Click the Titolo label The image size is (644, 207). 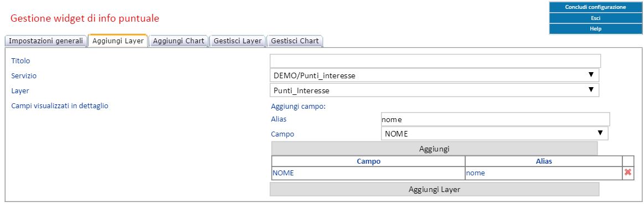pyautogui.click(x=20, y=60)
